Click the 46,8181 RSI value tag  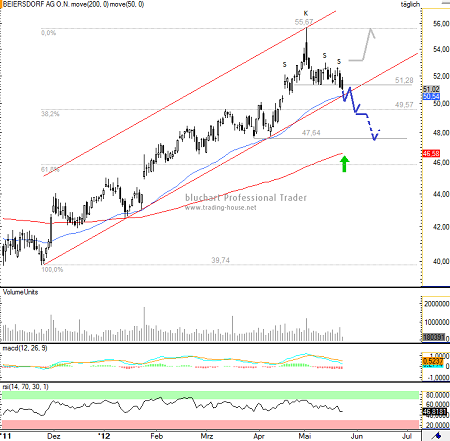point(434,412)
